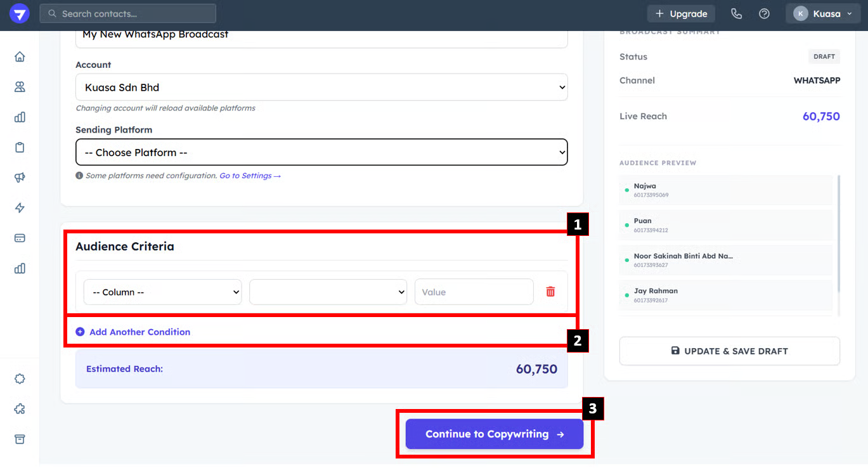Follow the Go to Settings link
This screenshot has width=868, height=468.
coord(250,176)
